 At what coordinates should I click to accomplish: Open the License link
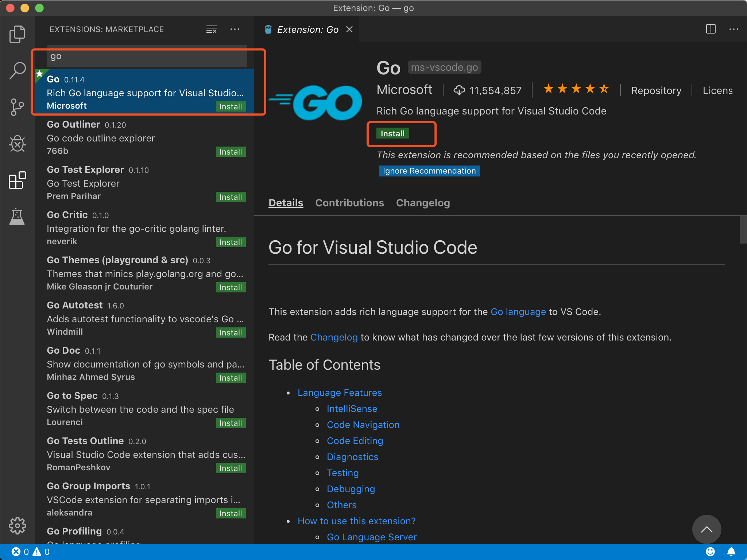click(x=718, y=90)
